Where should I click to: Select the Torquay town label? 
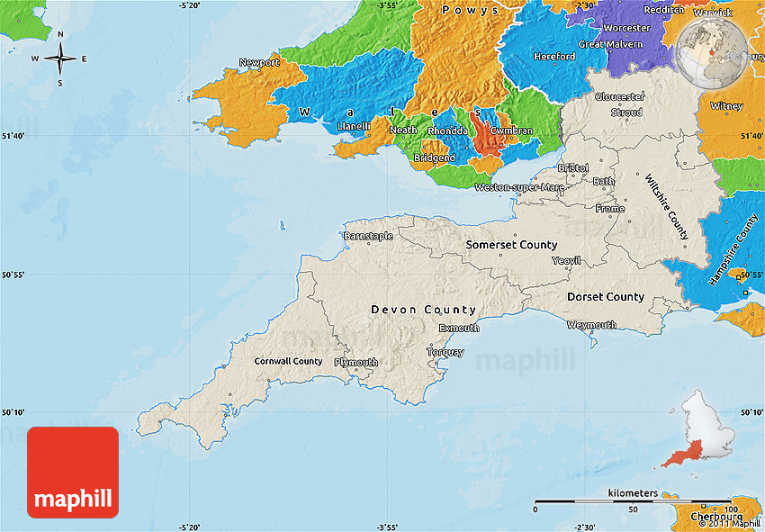coord(446,352)
